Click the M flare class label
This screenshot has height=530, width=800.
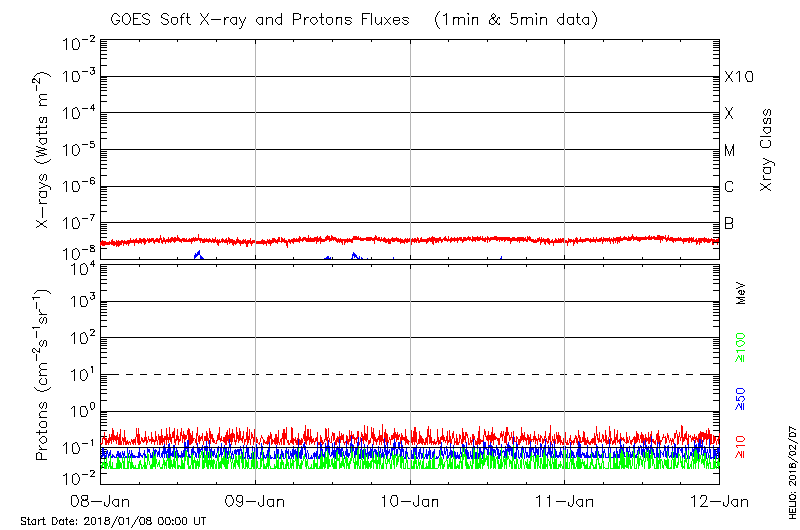click(730, 151)
